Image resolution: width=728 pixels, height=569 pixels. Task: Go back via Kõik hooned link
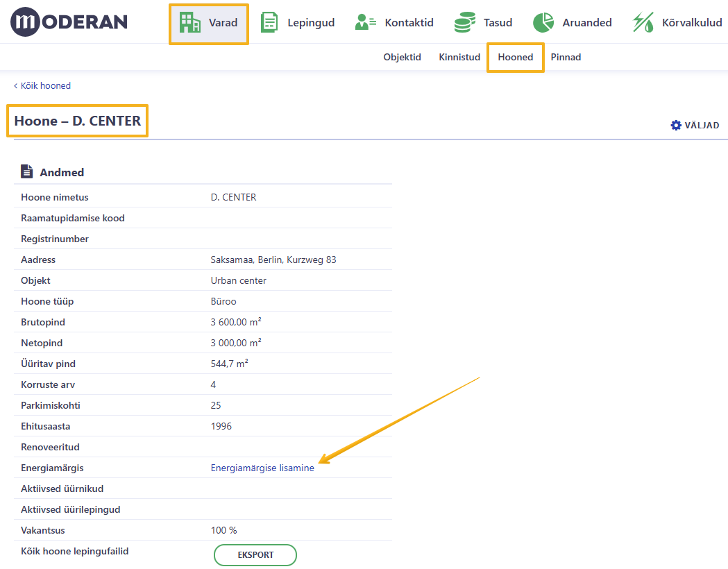coord(42,86)
